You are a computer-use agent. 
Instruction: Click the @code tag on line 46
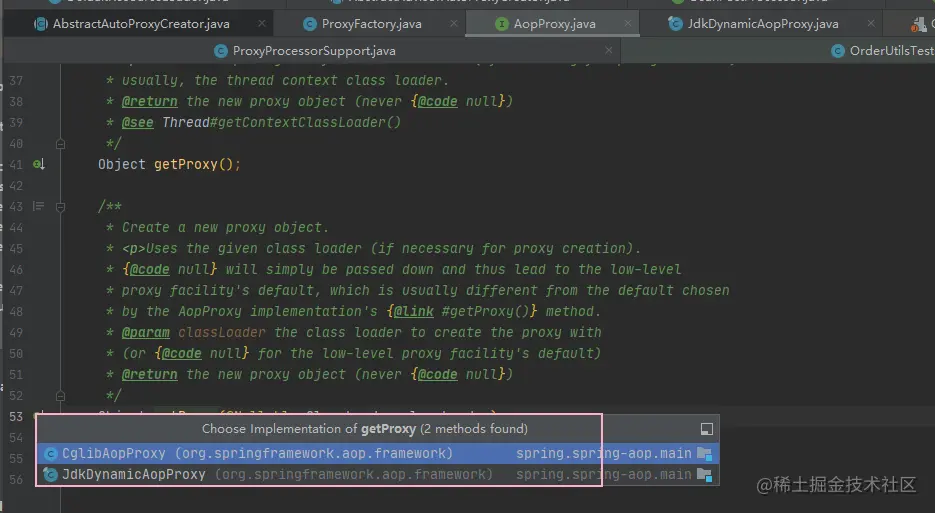(150, 270)
